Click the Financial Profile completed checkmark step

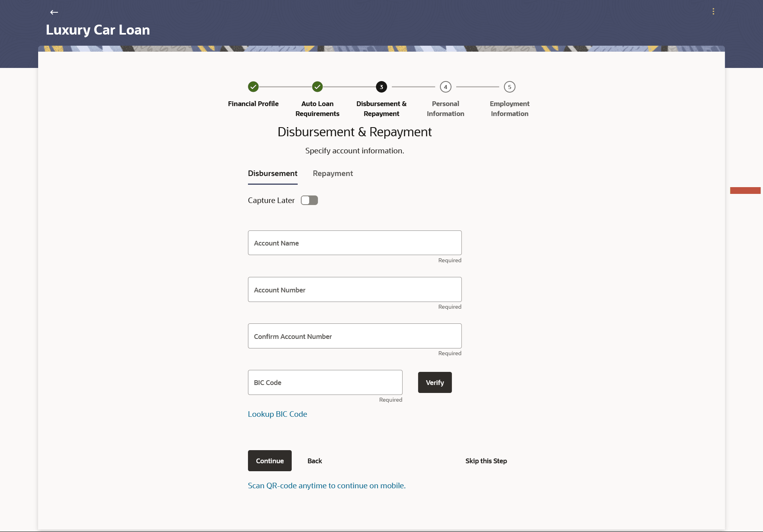[x=253, y=87]
